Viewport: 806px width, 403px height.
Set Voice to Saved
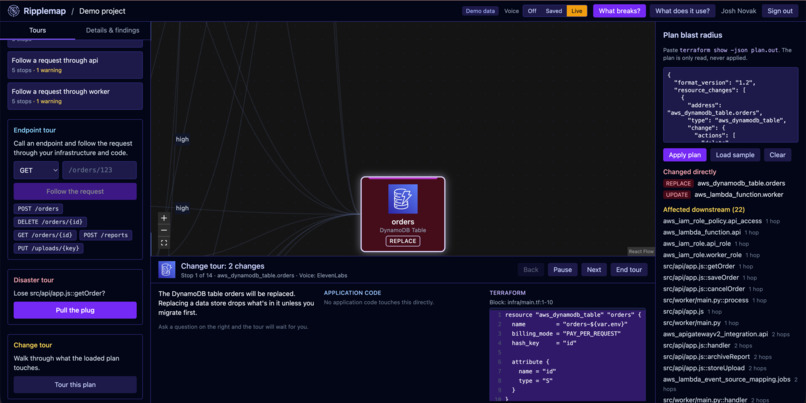click(x=554, y=11)
